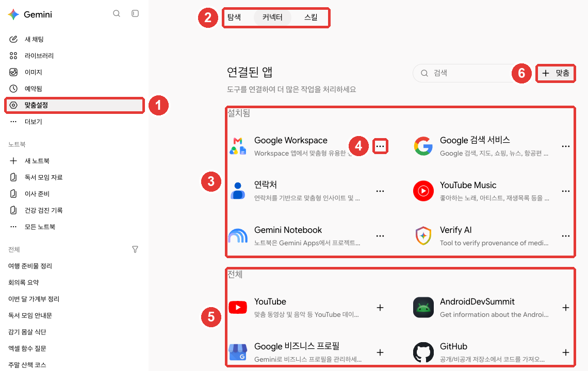Select 맞춤설정 in the sidebar
The height and width of the screenshot is (371, 588).
click(74, 105)
